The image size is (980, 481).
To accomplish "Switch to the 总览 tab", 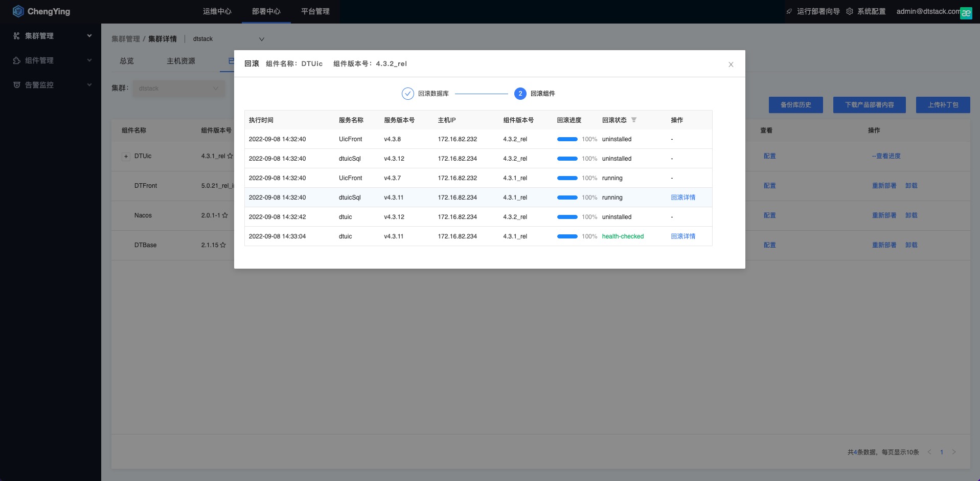I will (127, 61).
